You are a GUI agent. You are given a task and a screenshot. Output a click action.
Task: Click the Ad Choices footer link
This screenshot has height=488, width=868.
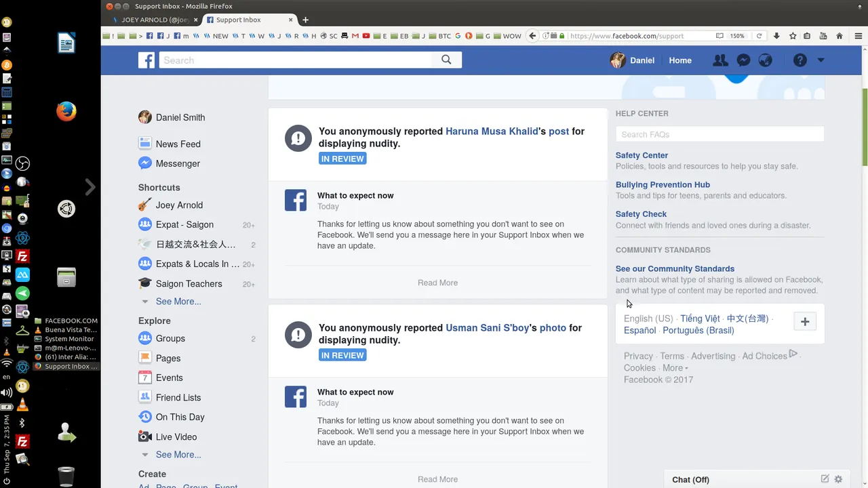point(764,357)
